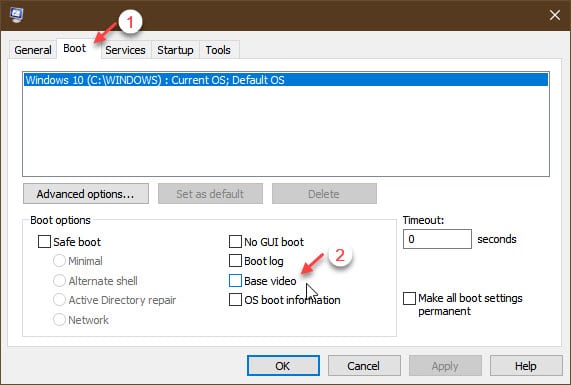This screenshot has width=571, height=385.
Task: Open the Services tab
Action: click(125, 50)
